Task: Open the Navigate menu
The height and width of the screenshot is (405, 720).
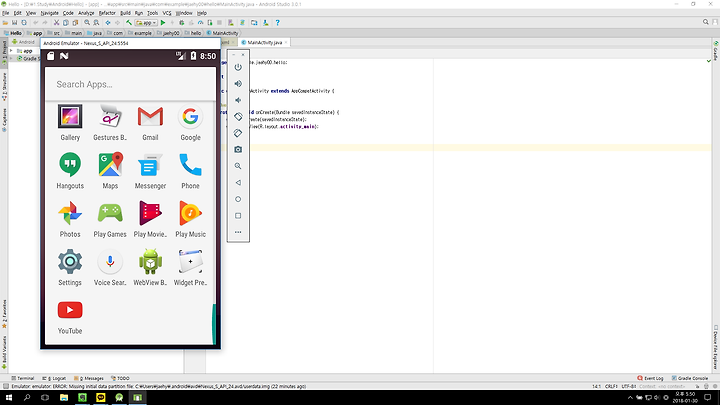Action: [x=50, y=13]
